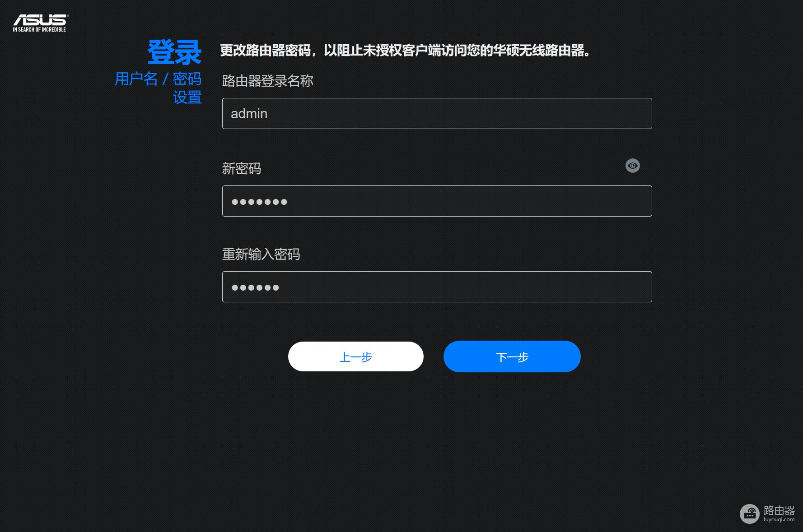
Task: Click the 更改路由器密码 instruction headline
Action: click(x=406, y=50)
